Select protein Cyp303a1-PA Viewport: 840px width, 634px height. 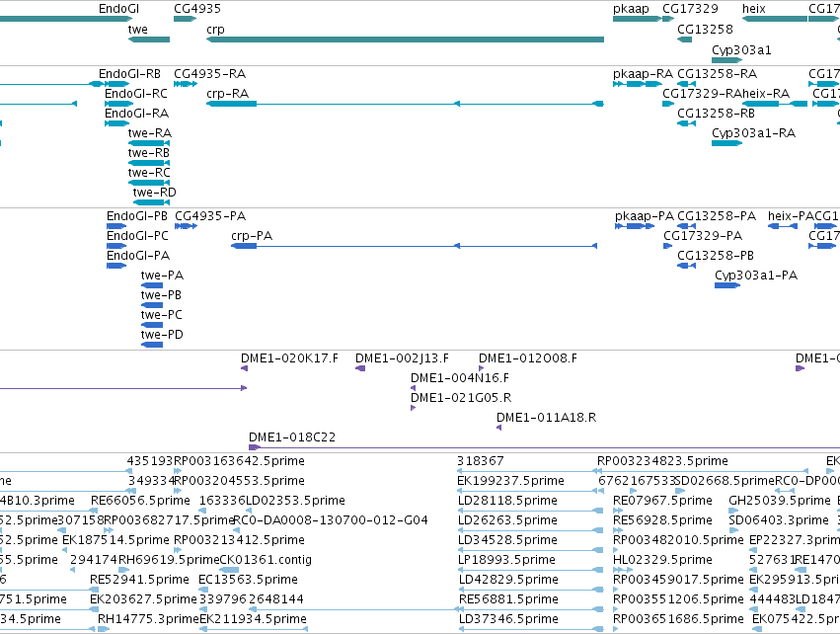[x=756, y=275]
